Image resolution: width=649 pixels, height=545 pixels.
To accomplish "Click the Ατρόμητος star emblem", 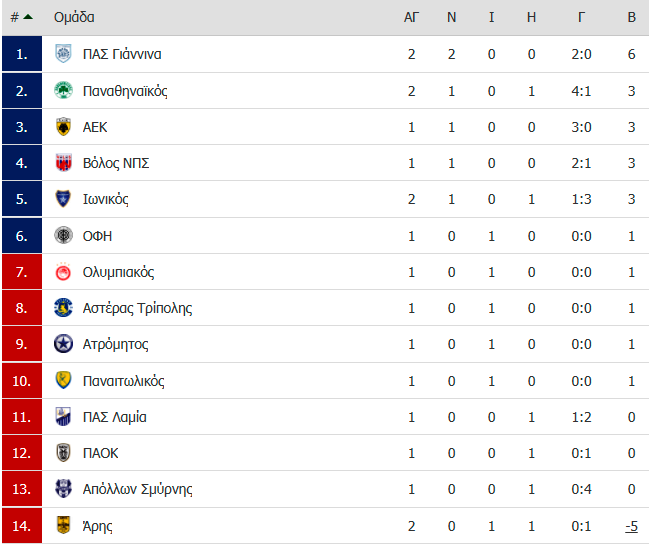I will point(63,344).
